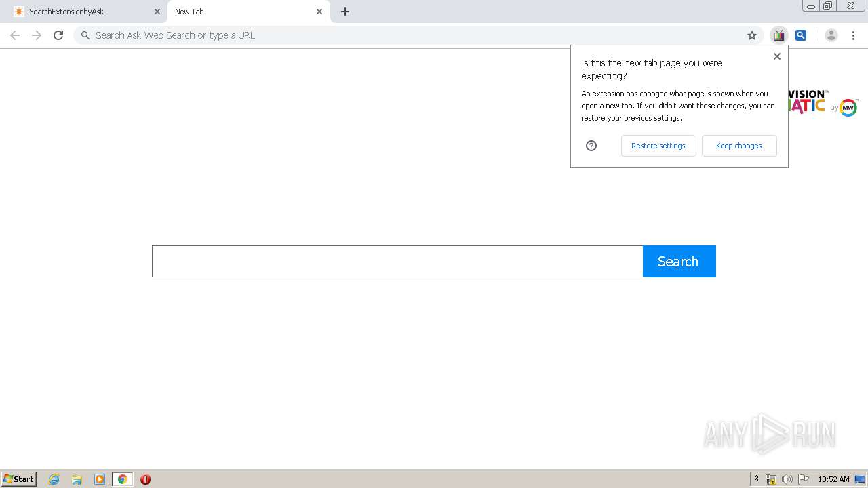The width and height of the screenshot is (868, 488).
Task: Open the Action Center flag icon
Action: pyautogui.click(x=804, y=479)
